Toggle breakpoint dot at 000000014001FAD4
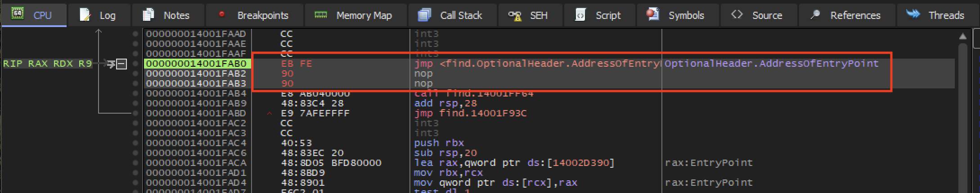 [135, 183]
